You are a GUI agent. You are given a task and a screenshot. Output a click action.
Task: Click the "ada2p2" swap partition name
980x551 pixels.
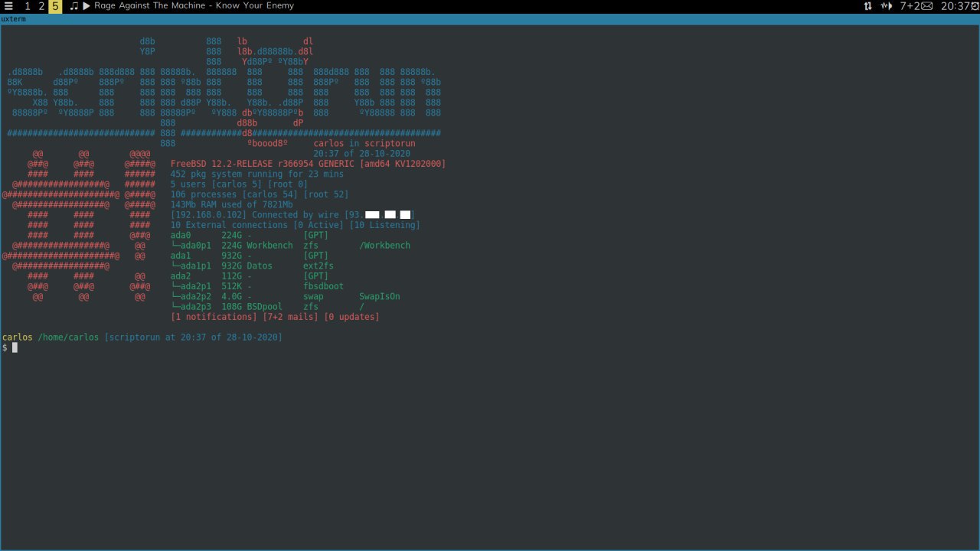click(196, 297)
